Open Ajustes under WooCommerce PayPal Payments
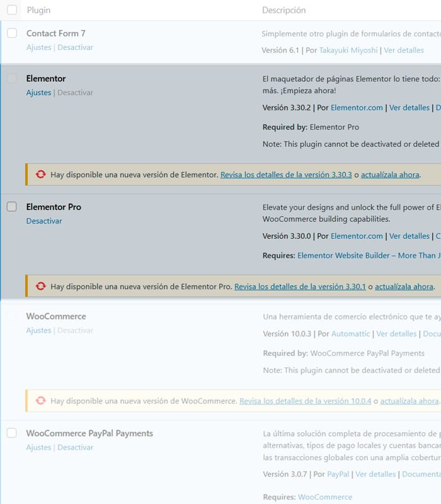 (38, 447)
